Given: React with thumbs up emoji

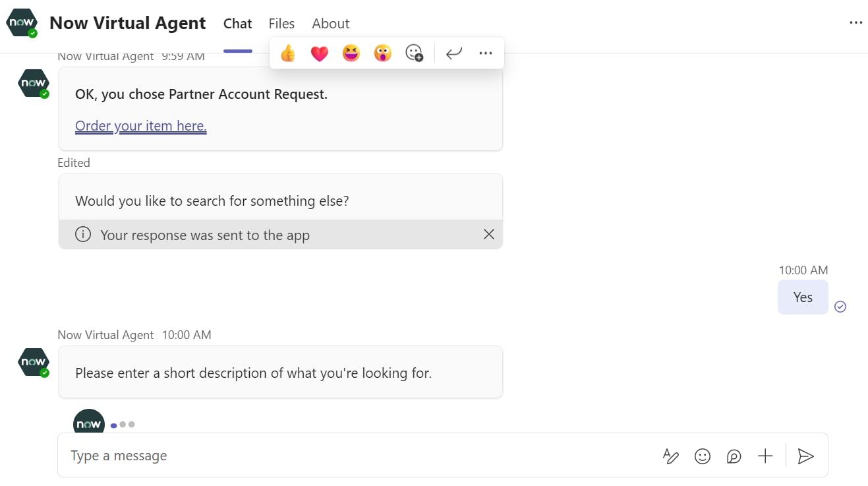Looking at the screenshot, I should click(287, 53).
